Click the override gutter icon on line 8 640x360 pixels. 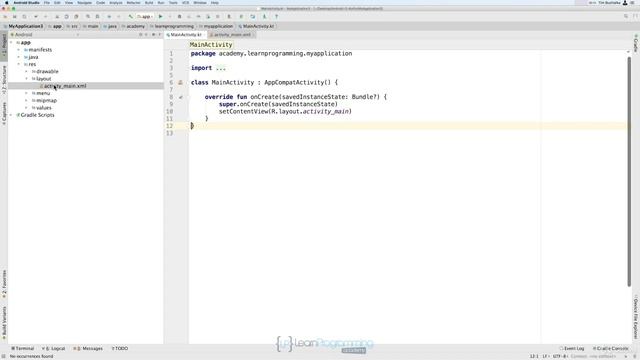tap(180, 97)
